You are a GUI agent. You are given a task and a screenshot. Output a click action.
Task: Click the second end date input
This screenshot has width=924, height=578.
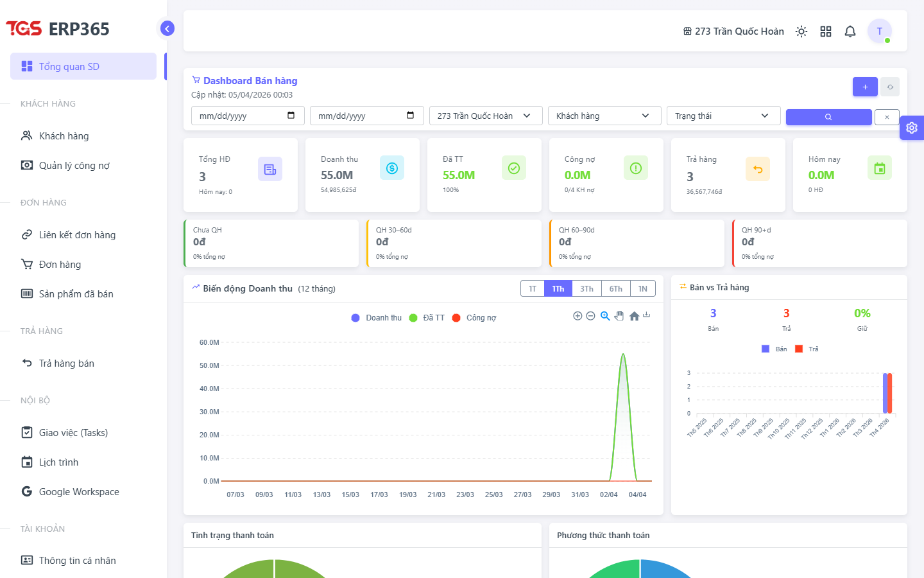367,116
